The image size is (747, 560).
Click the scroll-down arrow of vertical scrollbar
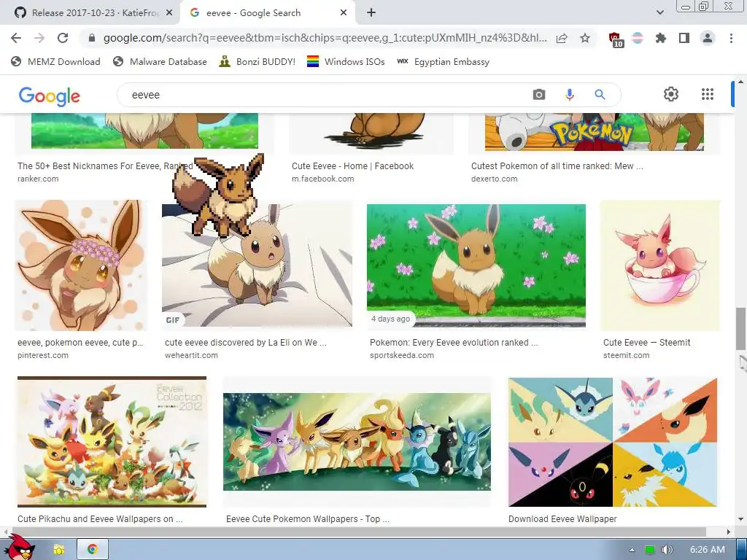pos(740,519)
